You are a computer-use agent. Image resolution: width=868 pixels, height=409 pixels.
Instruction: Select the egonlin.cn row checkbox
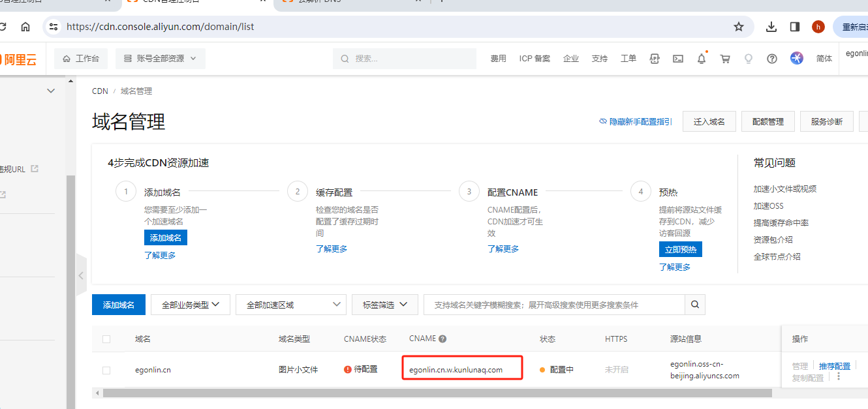click(106, 370)
